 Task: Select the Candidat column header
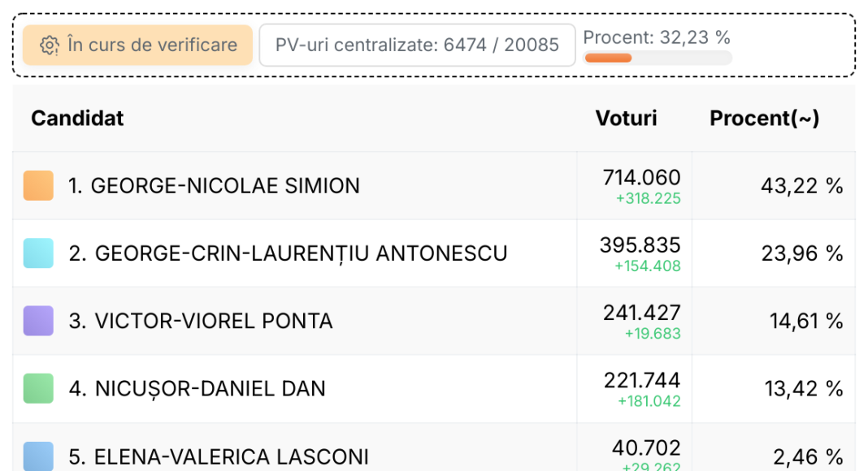tap(77, 118)
